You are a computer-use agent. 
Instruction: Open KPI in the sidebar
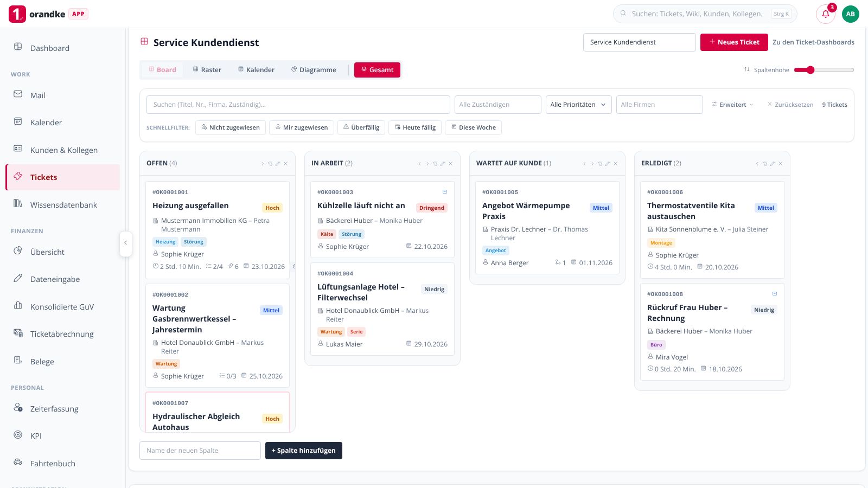pos(63,435)
